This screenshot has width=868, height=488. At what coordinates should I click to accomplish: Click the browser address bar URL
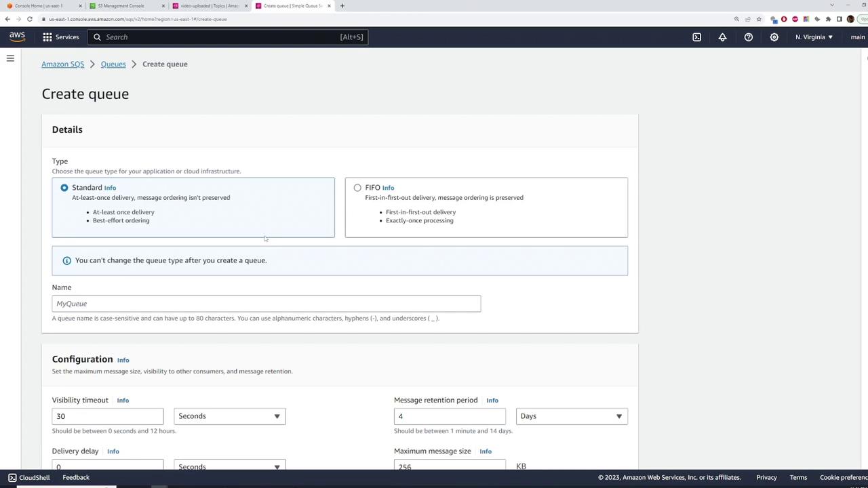coord(138,19)
